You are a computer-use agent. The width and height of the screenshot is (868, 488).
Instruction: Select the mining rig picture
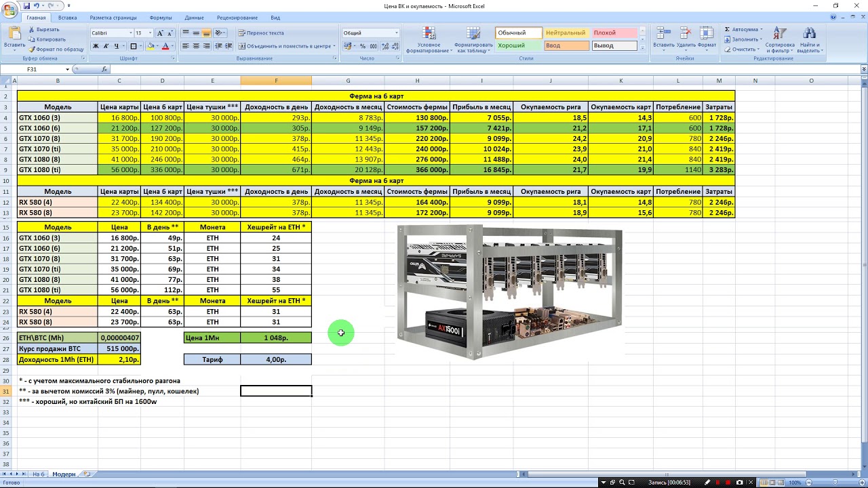(x=509, y=291)
